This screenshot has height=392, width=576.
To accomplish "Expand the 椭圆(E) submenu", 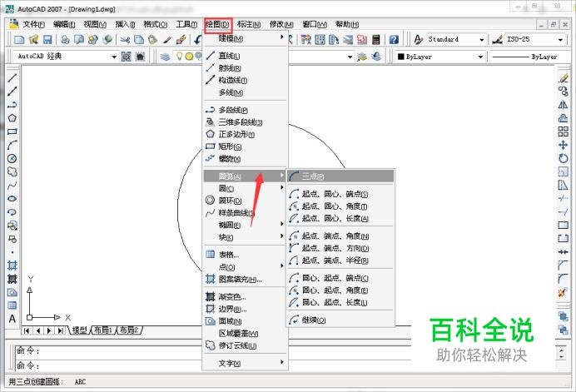I will click(246, 225).
